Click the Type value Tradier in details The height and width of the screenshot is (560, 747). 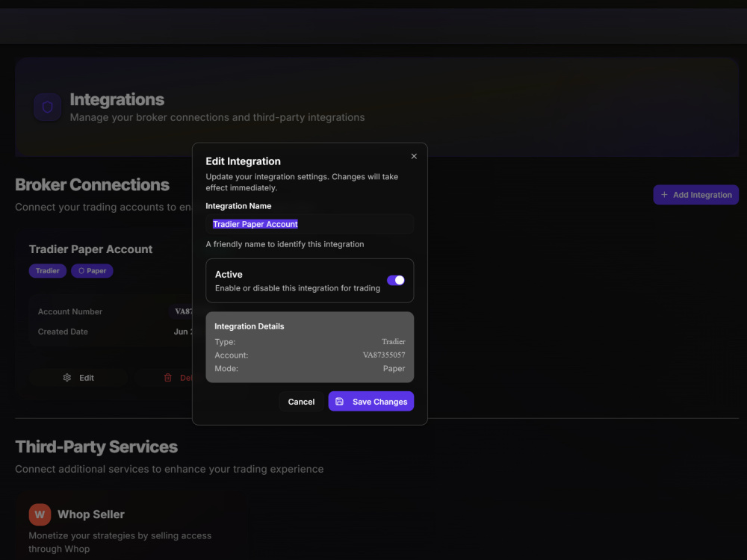pyautogui.click(x=394, y=342)
